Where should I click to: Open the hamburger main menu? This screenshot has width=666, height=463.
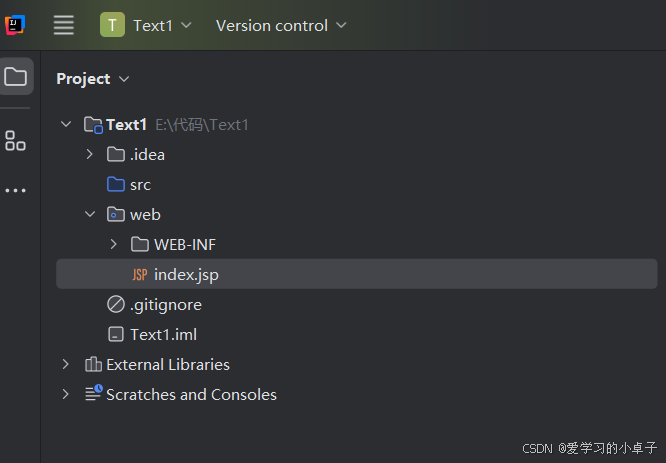[64, 25]
